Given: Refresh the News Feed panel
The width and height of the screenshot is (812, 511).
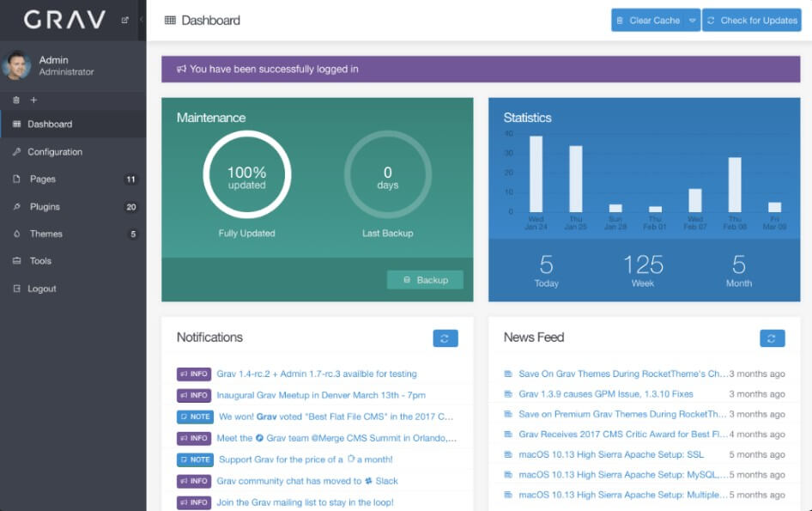Looking at the screenshot, I should click(772, 338).
